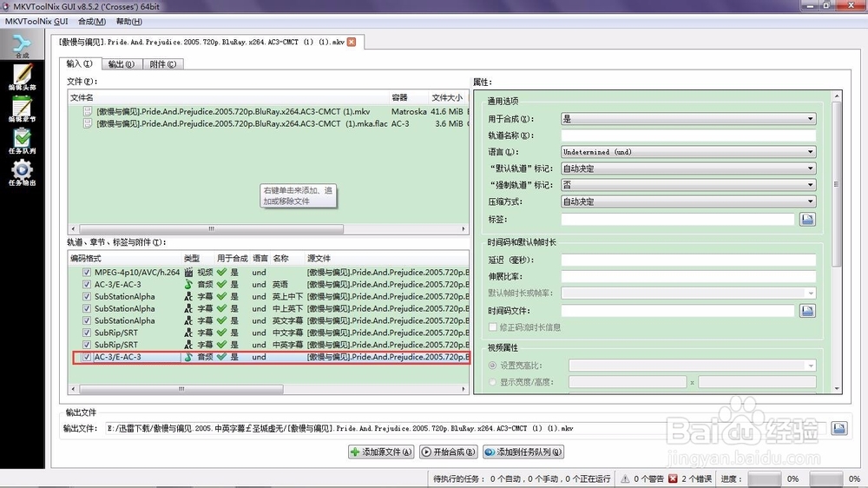
Task: Toggle checkbox of 英上中下 subtitle track
Action: pos(87,296)
